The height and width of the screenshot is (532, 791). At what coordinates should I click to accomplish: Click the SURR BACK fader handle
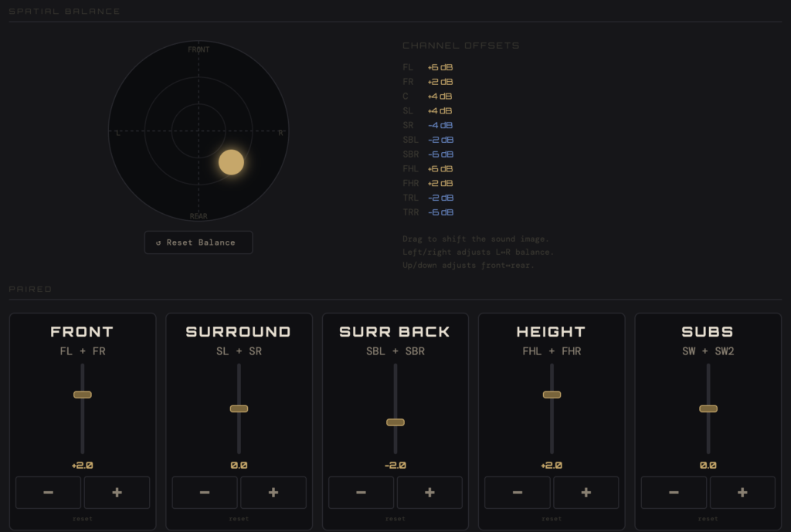(395, 422)
